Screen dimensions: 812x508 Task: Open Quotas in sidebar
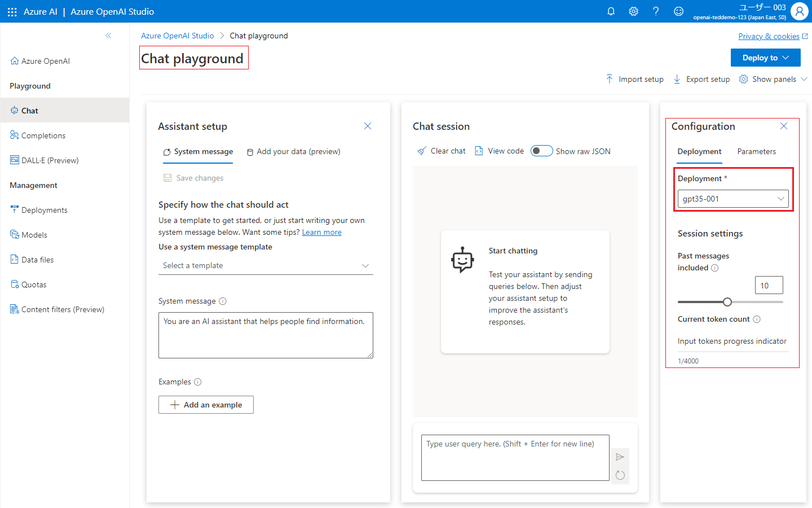(x=65, y=284)
